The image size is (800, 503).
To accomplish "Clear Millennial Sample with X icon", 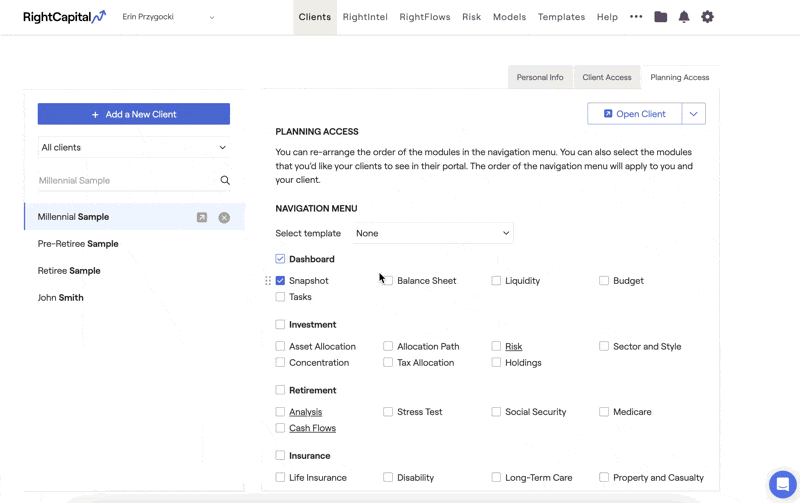I will (x=224, y=217).
